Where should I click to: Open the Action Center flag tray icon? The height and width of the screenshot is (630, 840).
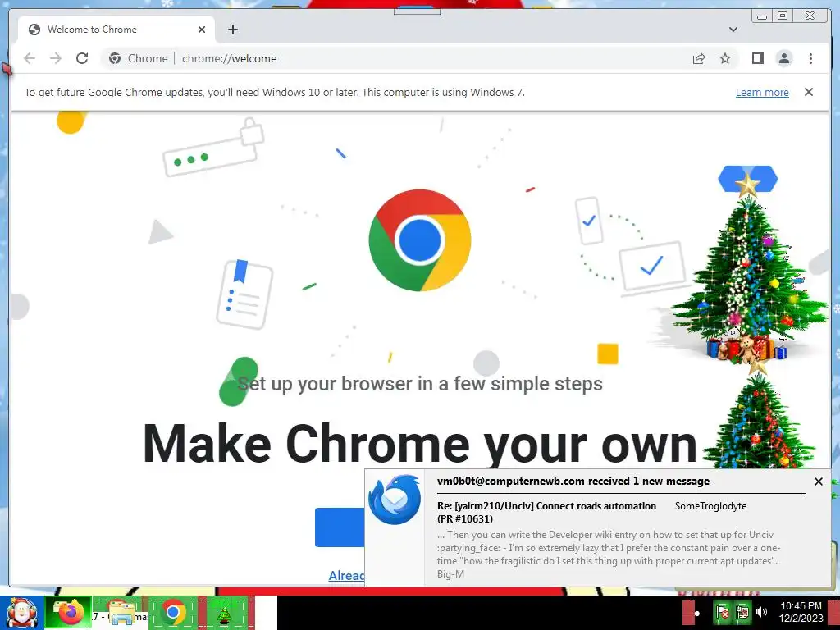(722, 612)
